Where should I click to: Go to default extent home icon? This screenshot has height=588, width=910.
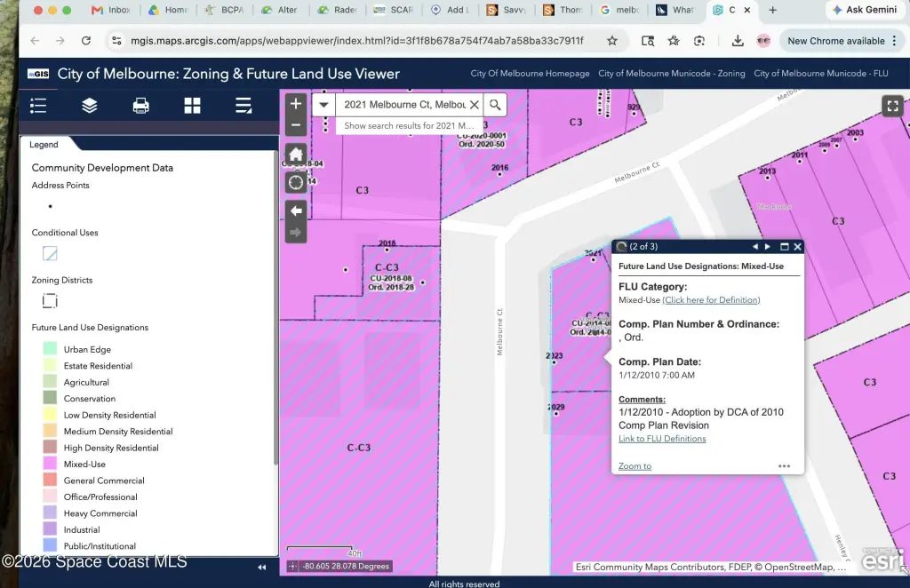[296, 155]
